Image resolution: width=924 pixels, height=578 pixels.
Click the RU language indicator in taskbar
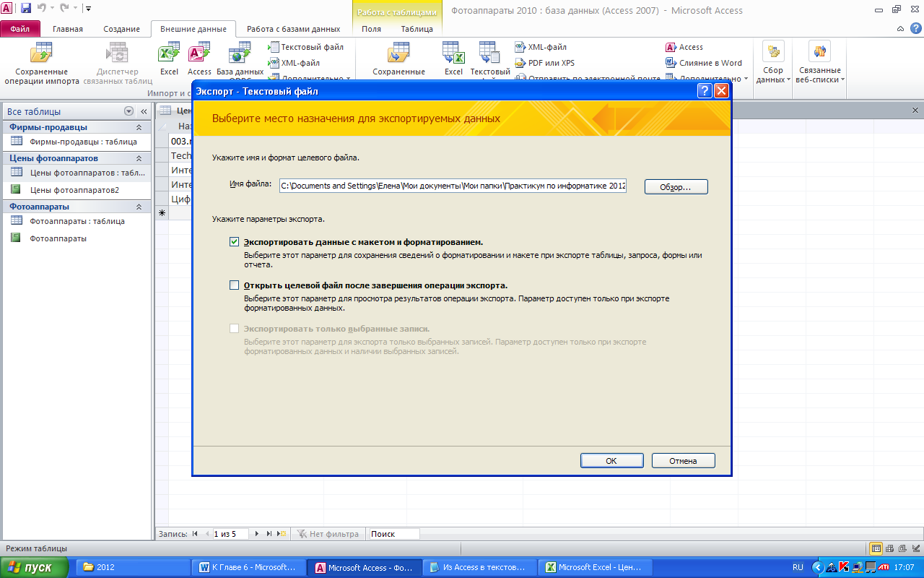(798, 567)
